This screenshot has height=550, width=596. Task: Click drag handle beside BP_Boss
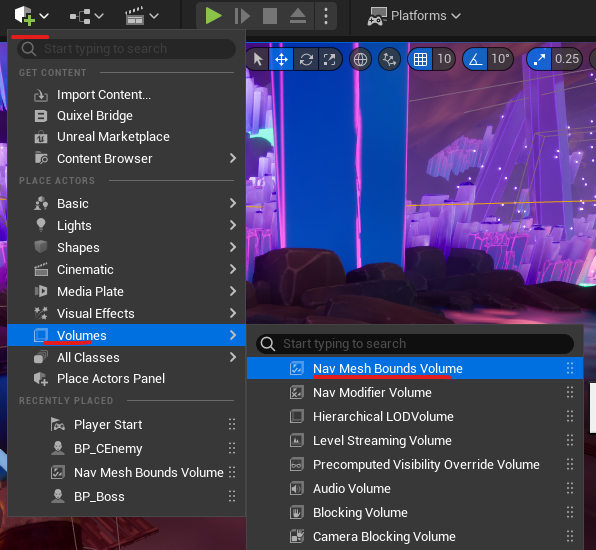[x=232, y=496]
